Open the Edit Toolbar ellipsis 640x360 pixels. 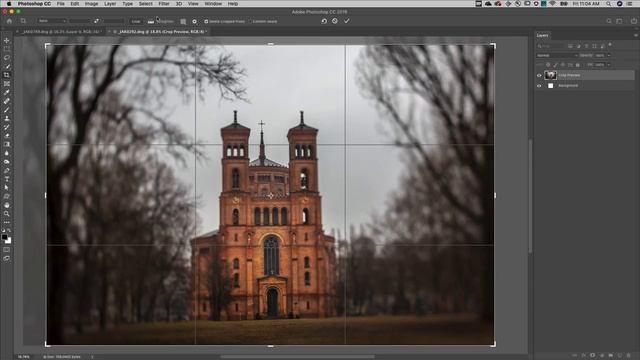[7, 222]
